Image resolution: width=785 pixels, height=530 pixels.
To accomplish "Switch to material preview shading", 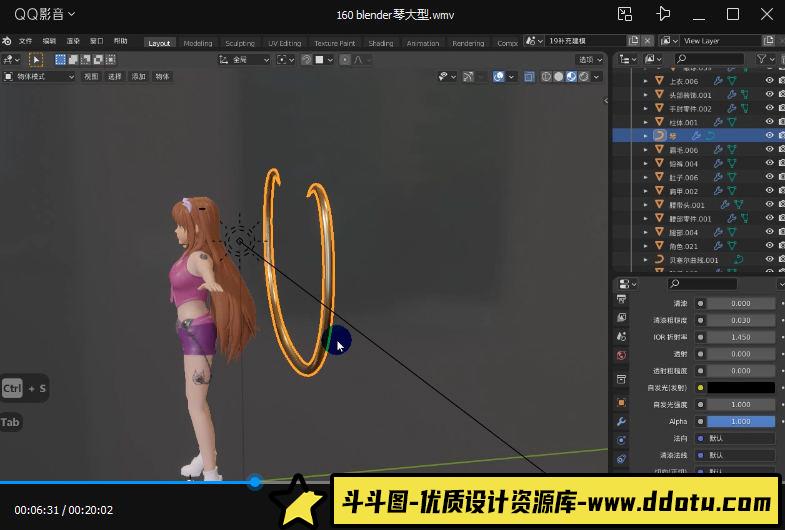I will (571, 77).
